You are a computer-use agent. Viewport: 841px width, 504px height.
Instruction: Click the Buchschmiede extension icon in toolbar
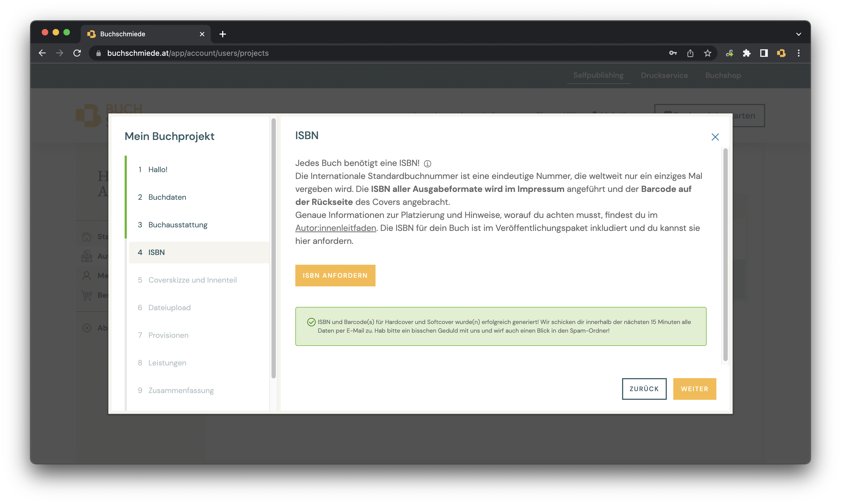[781, 53]
